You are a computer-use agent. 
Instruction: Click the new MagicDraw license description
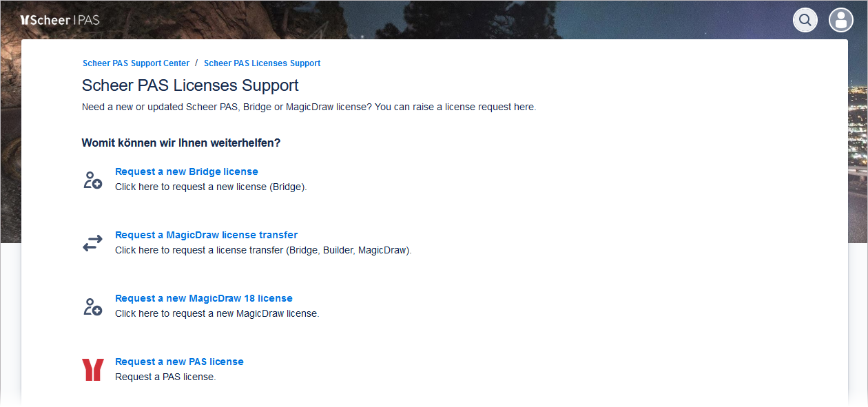click(x=217, y=313)
